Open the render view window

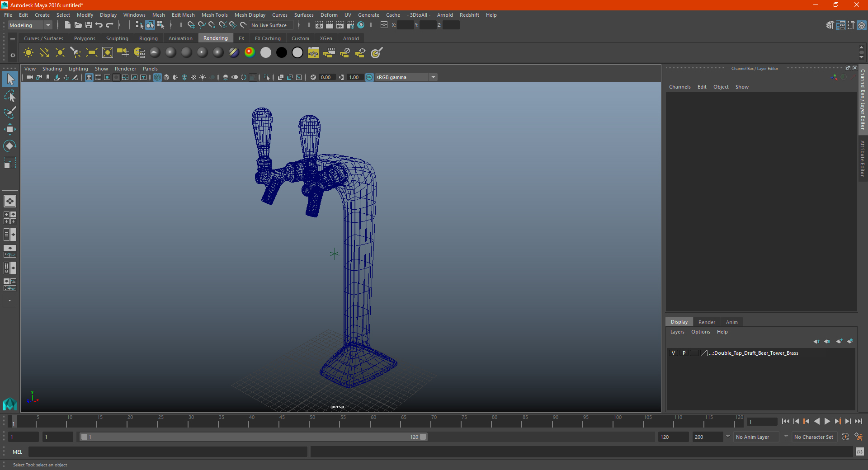(319, 25)
